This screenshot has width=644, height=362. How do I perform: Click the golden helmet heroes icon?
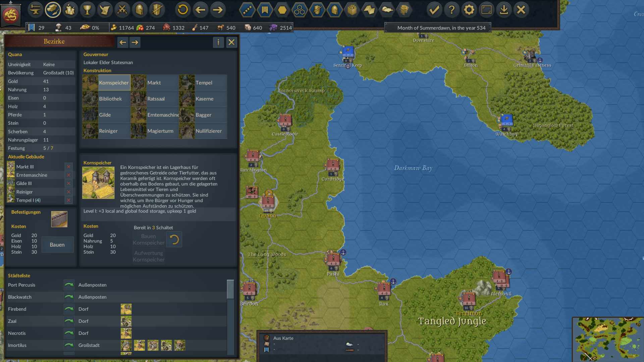(140, 10)
